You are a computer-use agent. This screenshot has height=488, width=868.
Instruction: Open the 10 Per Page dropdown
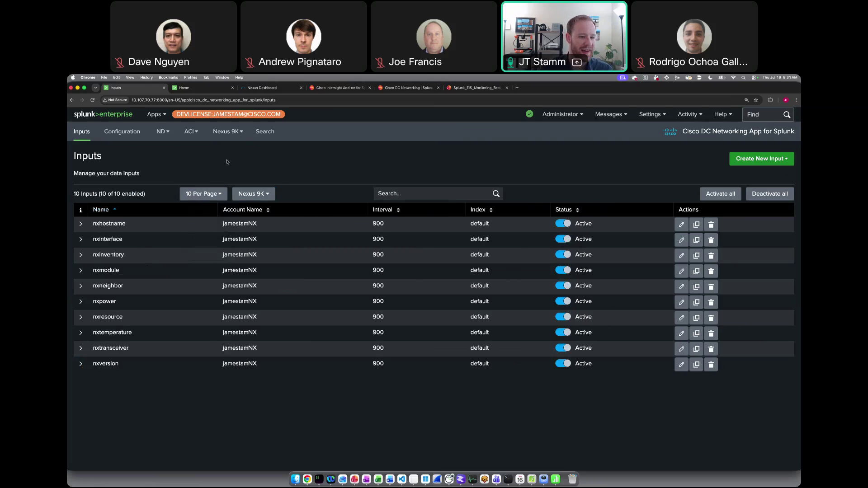point(203,194)
